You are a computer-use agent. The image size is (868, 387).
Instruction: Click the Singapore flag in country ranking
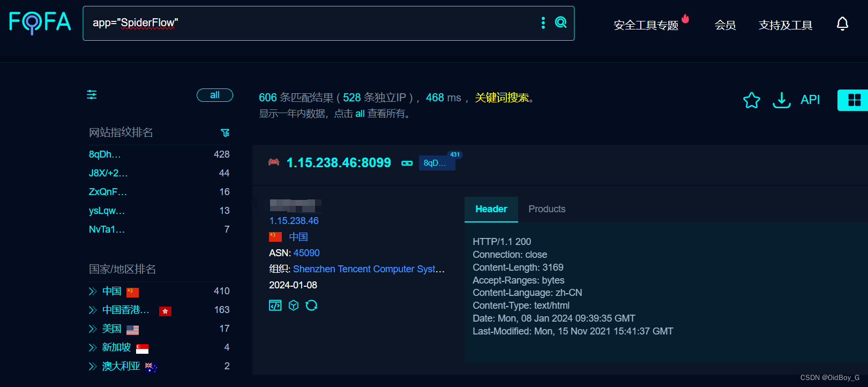(x=142, y=348)
